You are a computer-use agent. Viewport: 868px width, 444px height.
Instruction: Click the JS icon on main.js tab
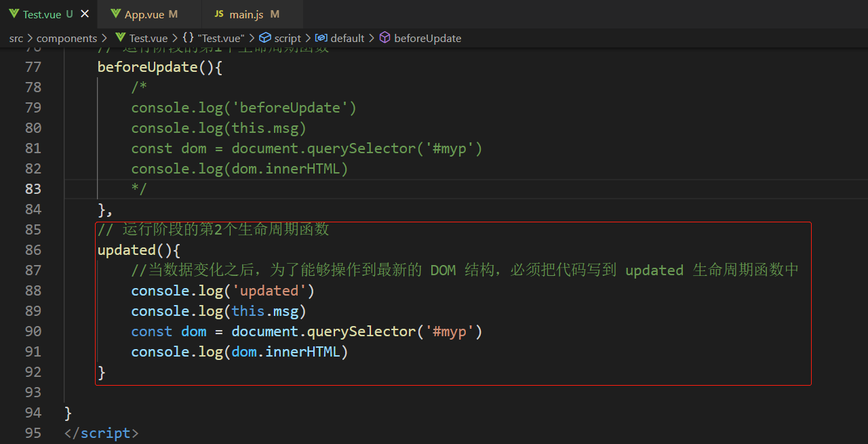pyautogui.click(x=218, y=14)
